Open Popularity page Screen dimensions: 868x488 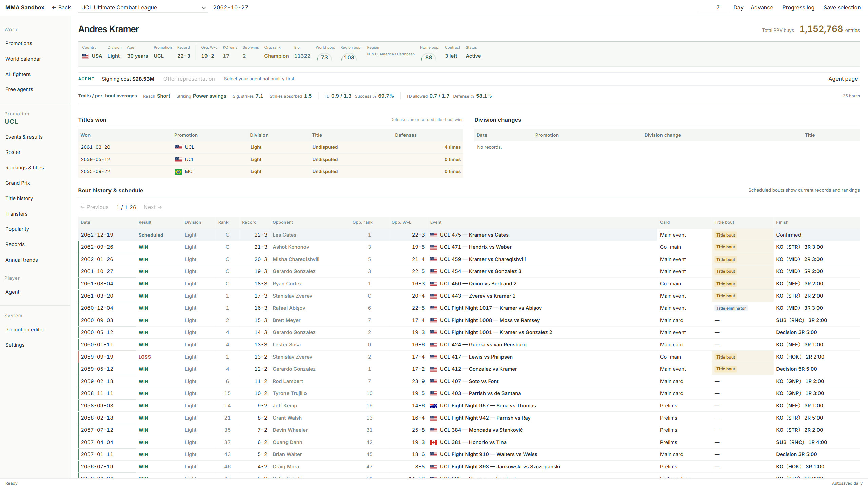coord(17,229)
